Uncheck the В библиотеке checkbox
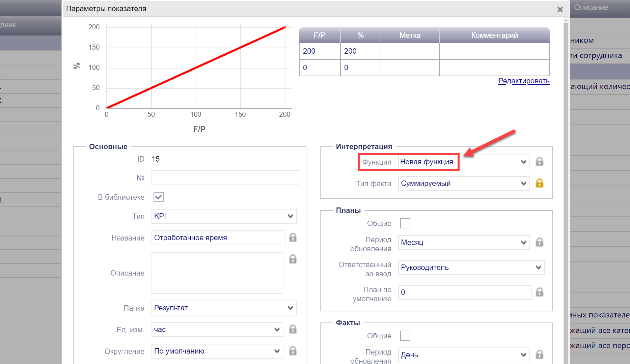This screenshot has height=364, width=630. (159, 197)
